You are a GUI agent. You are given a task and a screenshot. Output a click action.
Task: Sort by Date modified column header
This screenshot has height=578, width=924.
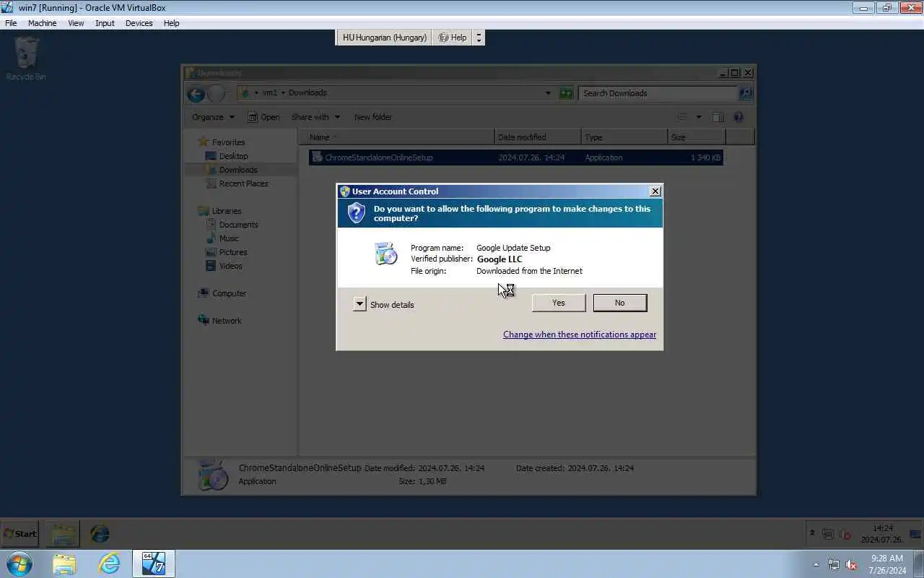(538, 137)
